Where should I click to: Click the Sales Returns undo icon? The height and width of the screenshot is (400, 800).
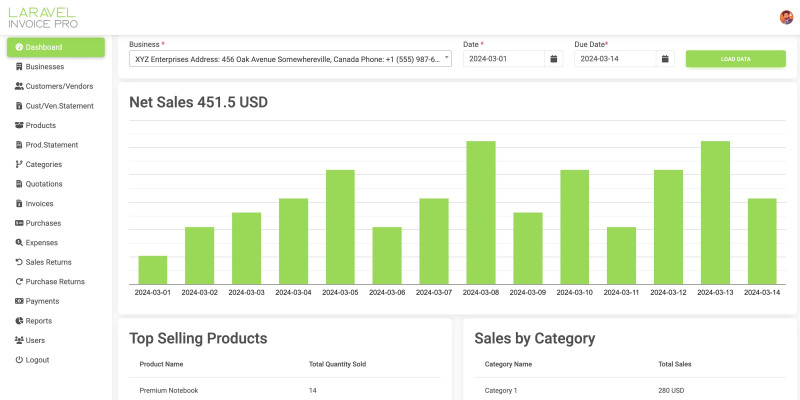pos(19,262)
